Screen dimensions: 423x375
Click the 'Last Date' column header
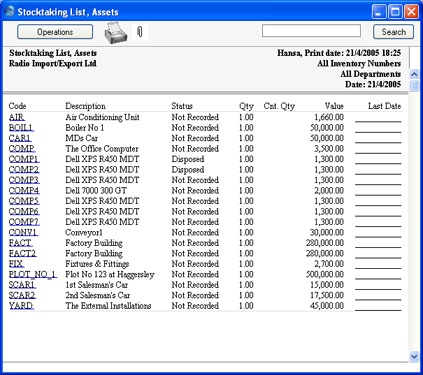pos(384,106)
